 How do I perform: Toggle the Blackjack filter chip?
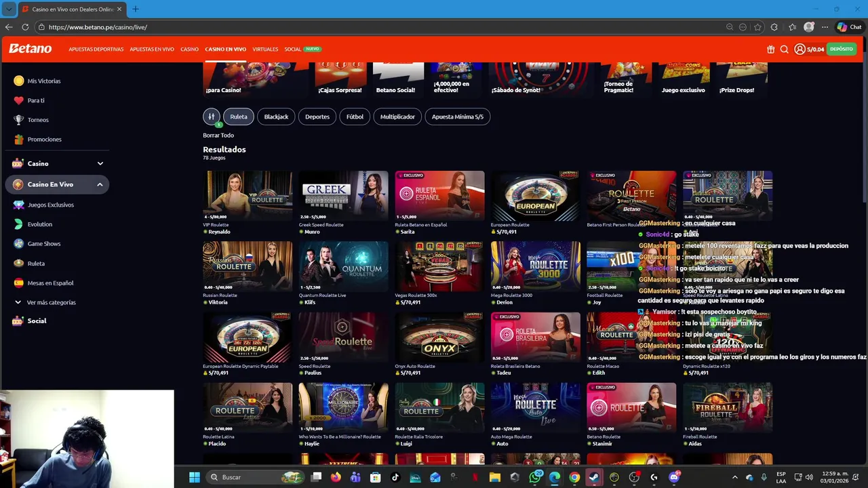[x=276, y=117]
